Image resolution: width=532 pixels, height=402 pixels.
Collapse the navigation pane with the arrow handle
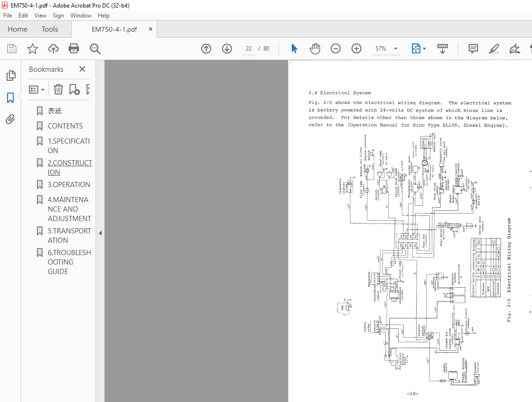[100, 233]
